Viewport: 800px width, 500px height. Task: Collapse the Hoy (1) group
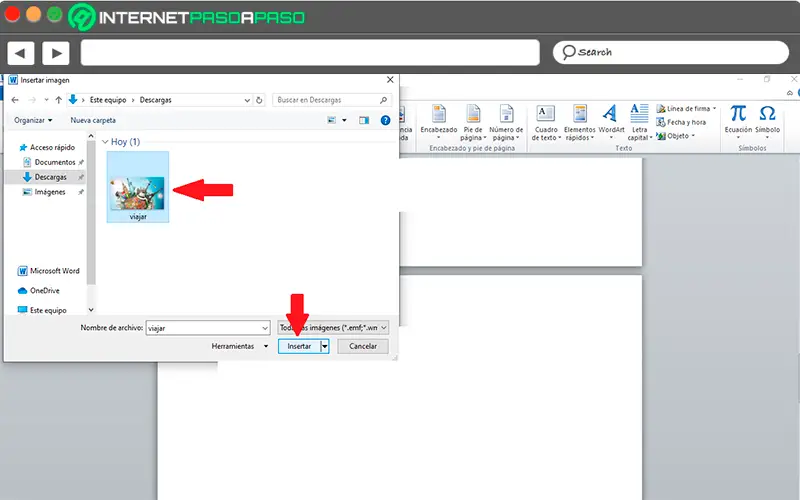(105, 142)
